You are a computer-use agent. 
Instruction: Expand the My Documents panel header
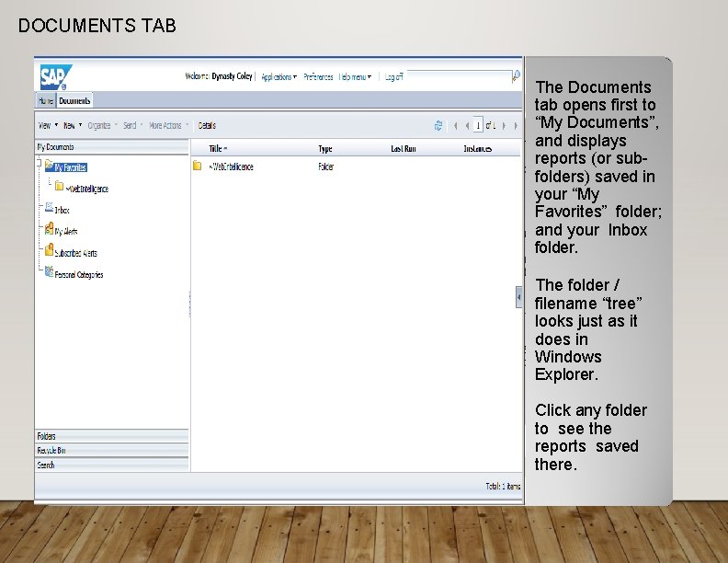click(x=112, y=147)
